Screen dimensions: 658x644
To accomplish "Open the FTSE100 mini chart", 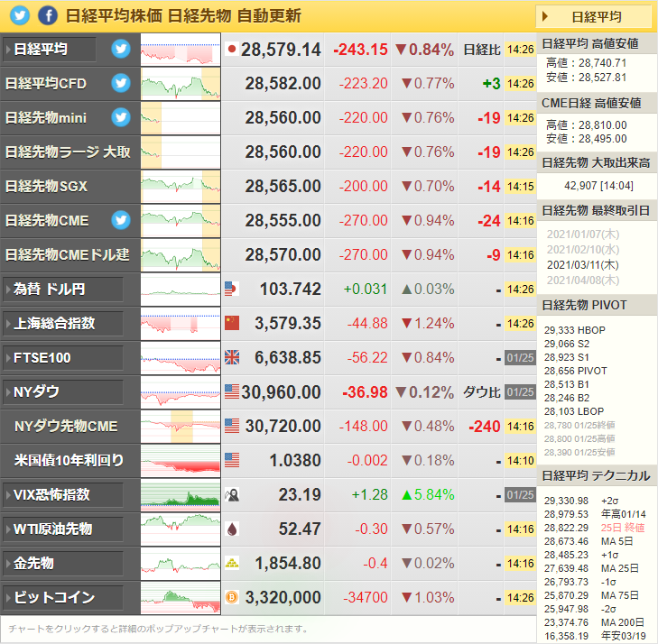I will (x=181, y=358).
